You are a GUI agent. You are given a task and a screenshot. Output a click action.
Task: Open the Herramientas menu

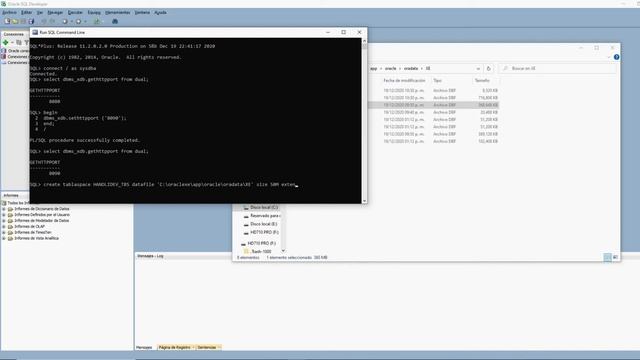(x=118, y=13)
